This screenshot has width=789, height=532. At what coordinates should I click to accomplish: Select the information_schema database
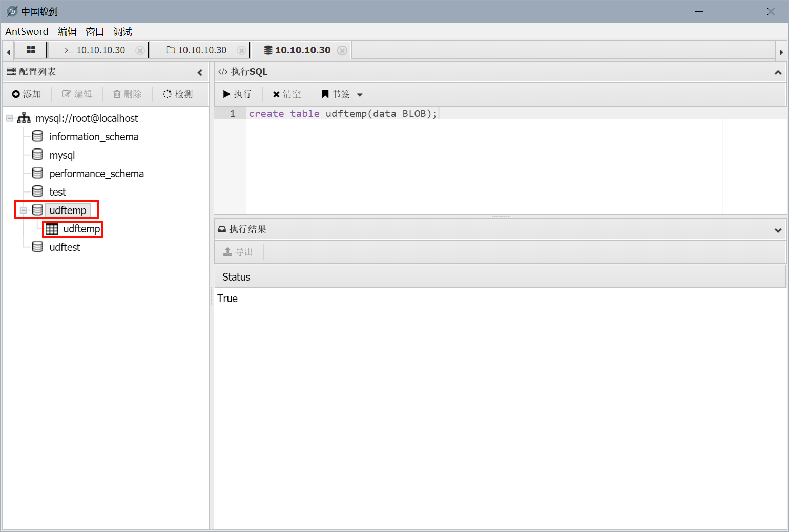tap(93, 137)
